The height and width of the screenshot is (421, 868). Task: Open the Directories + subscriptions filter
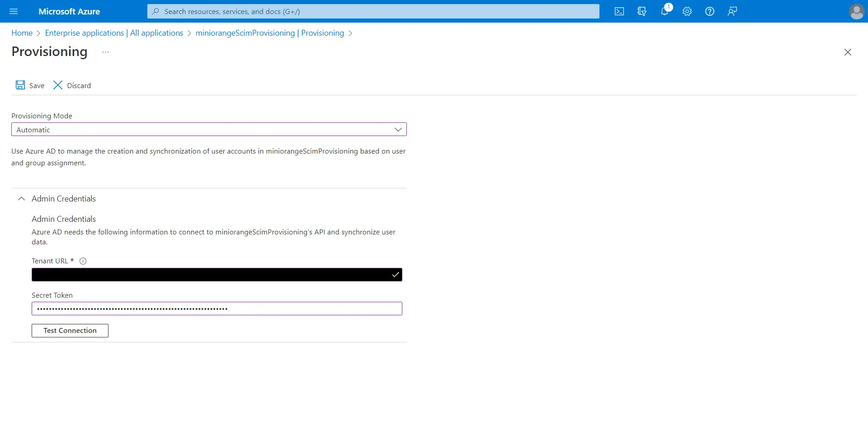point(642,11)
